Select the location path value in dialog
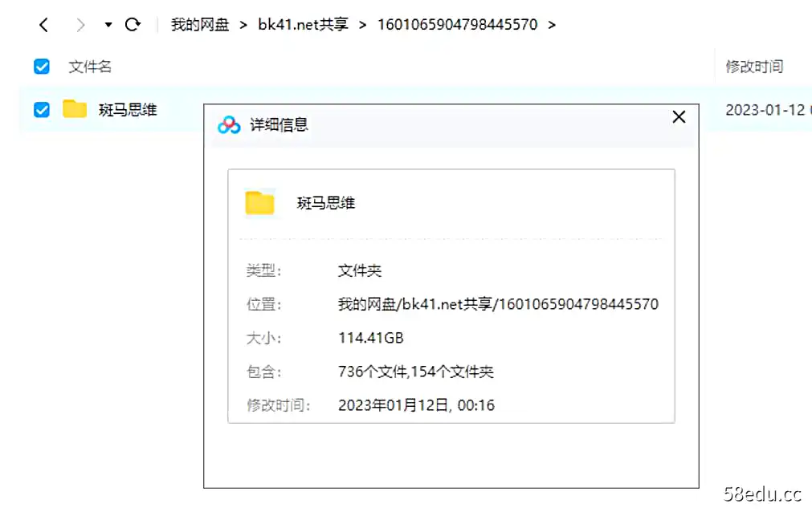The height and width of the screenshot is (512, 812). (498, 304)
